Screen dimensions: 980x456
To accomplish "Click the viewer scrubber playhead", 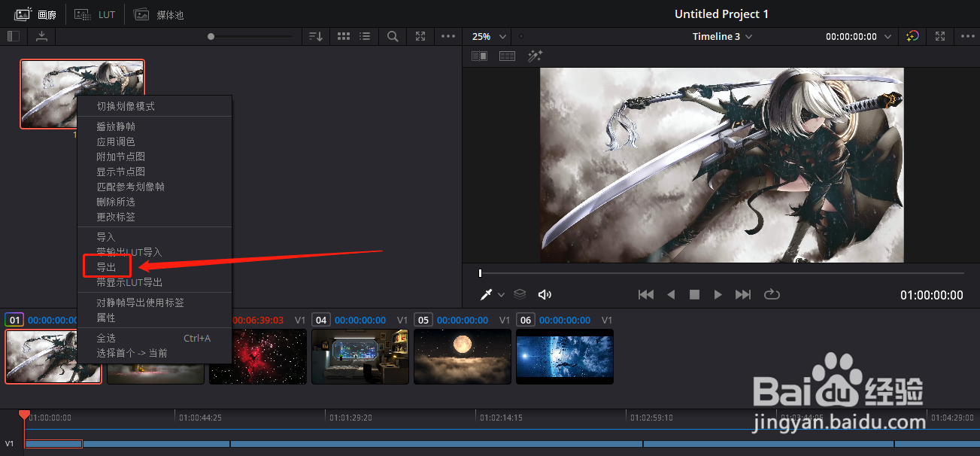I will (480, 273).
